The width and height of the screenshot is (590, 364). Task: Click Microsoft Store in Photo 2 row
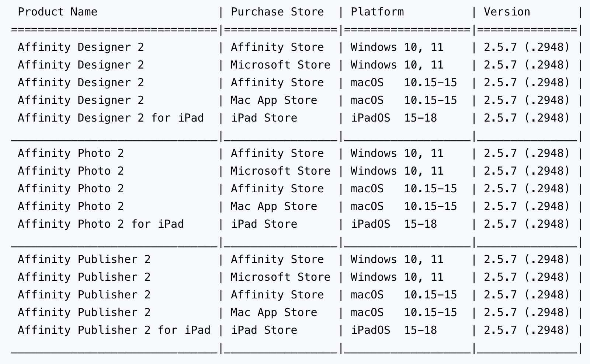coord(281,171)
